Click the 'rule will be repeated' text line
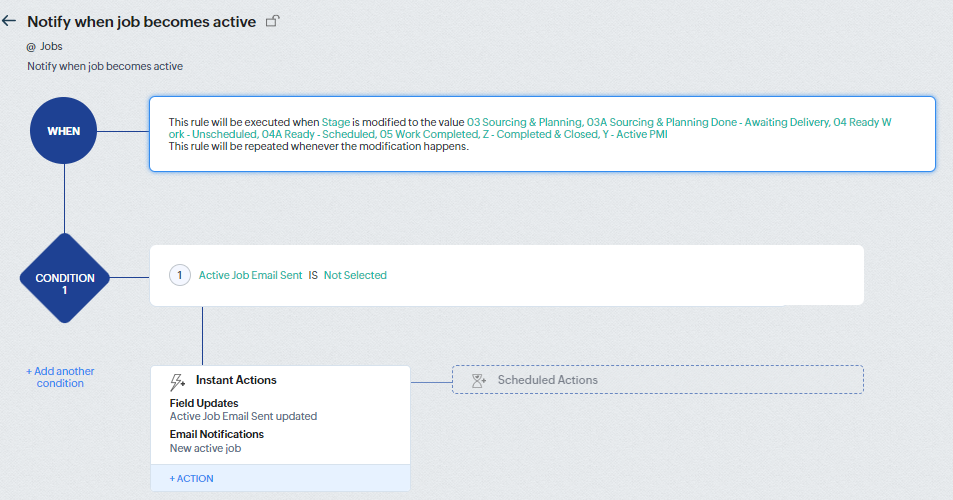 click(x=318, y=146)
